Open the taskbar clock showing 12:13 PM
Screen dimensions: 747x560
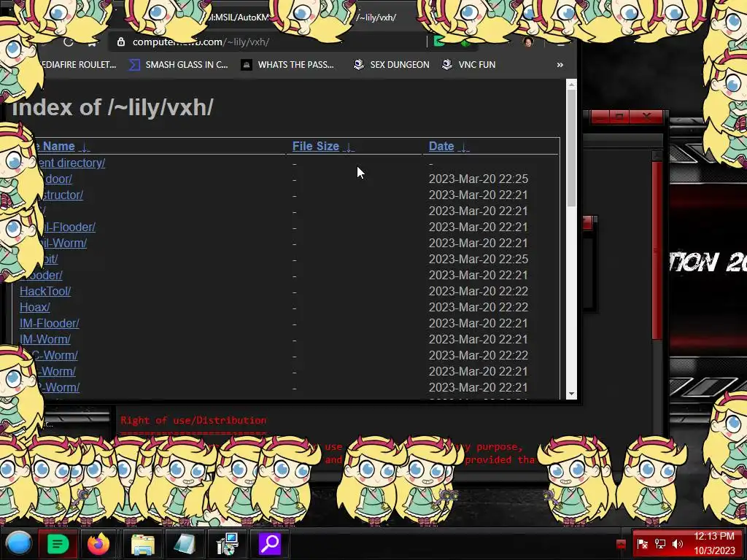coord(714,544)
